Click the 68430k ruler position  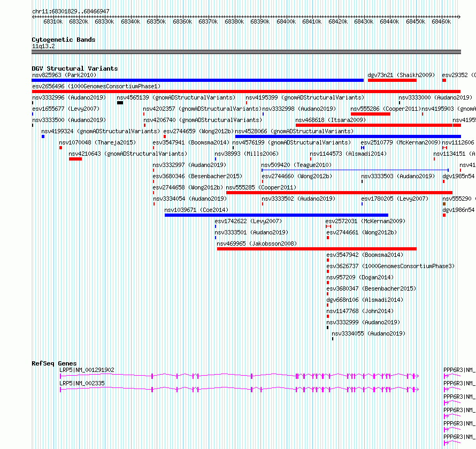364,21
